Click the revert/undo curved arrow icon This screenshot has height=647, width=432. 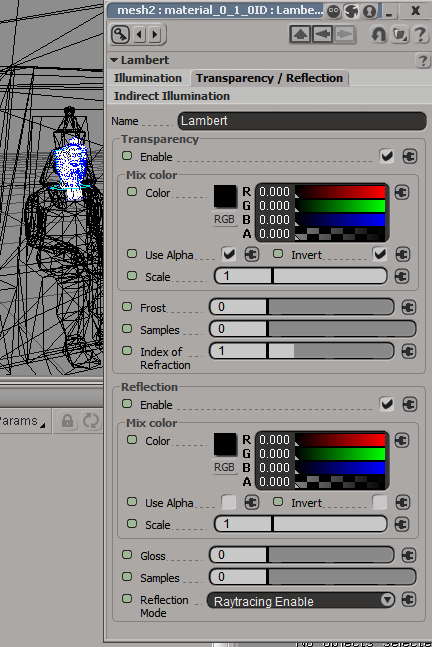pos(378,35)
